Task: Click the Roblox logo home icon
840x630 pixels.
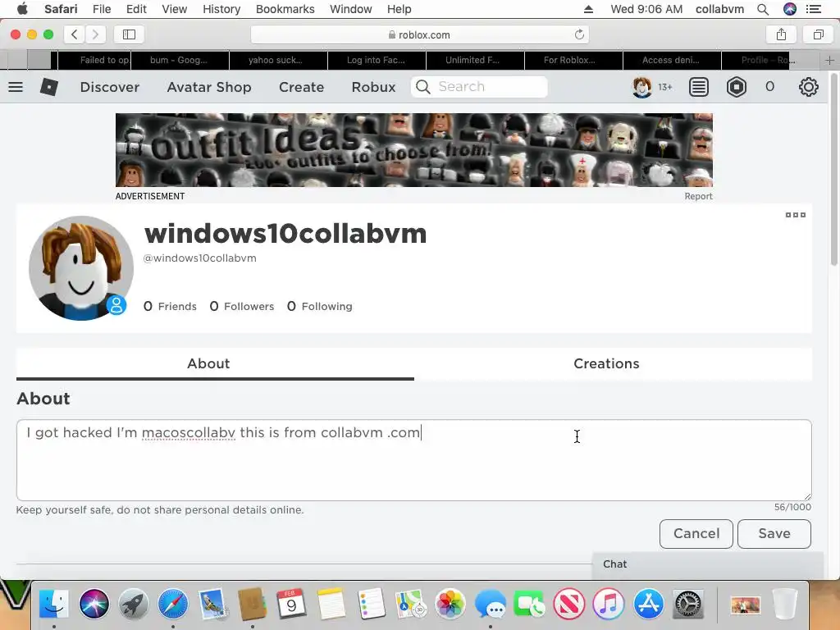Action: 48,87
